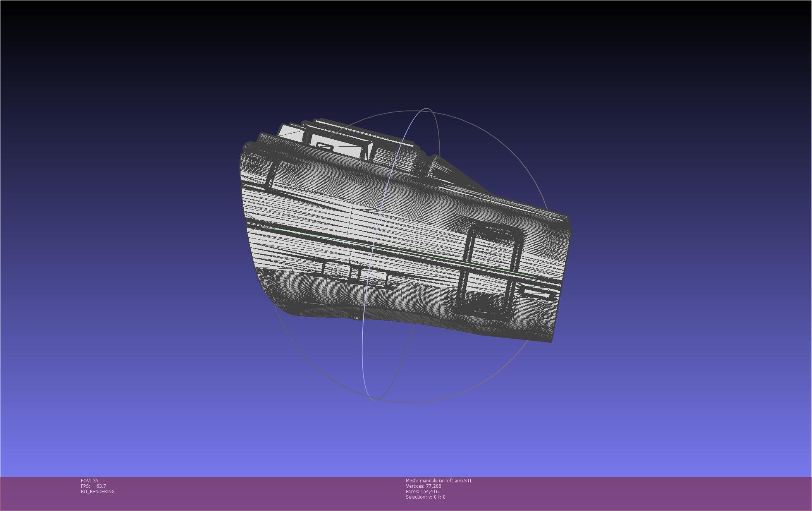The width and height of the screenshot is (812, 511).
Task: Click the purple info bar background
Action: 620,494
